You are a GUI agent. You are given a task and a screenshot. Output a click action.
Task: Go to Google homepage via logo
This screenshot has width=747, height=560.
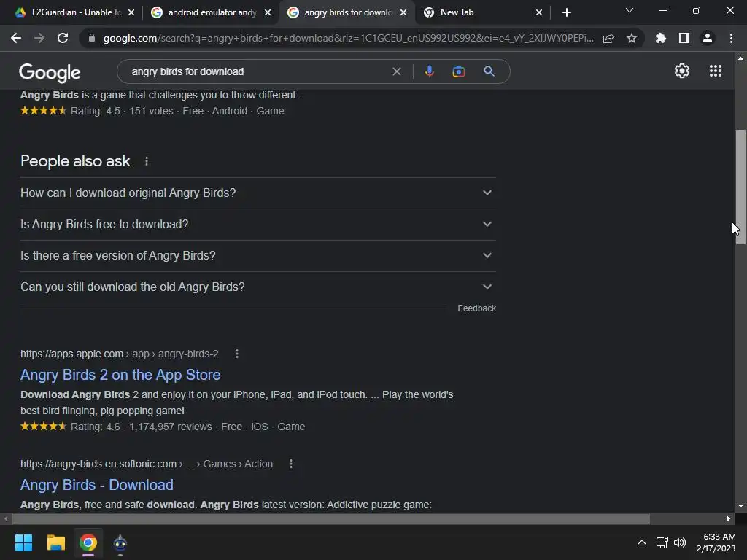tap(50, 72)
